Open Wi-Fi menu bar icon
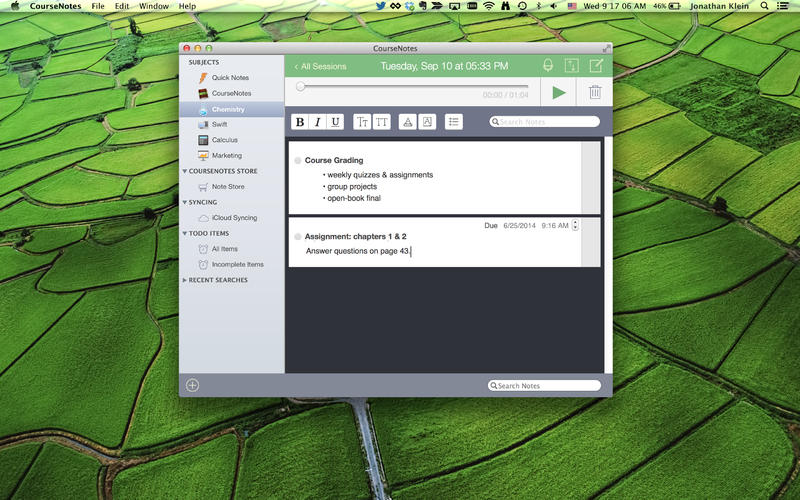 pos(489,6)
